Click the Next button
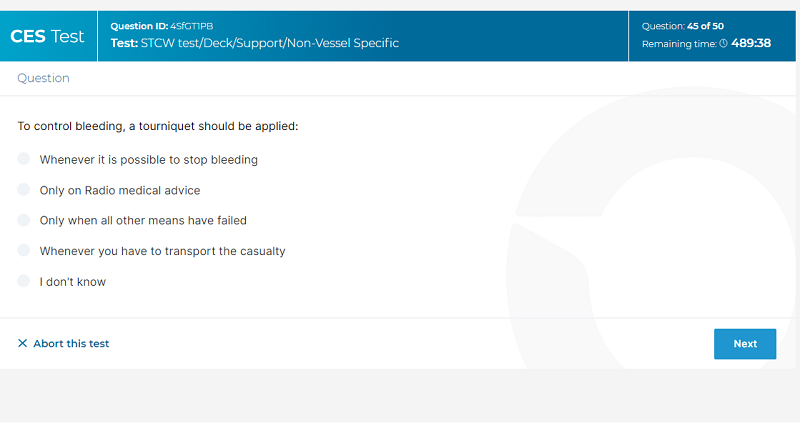 745,344
